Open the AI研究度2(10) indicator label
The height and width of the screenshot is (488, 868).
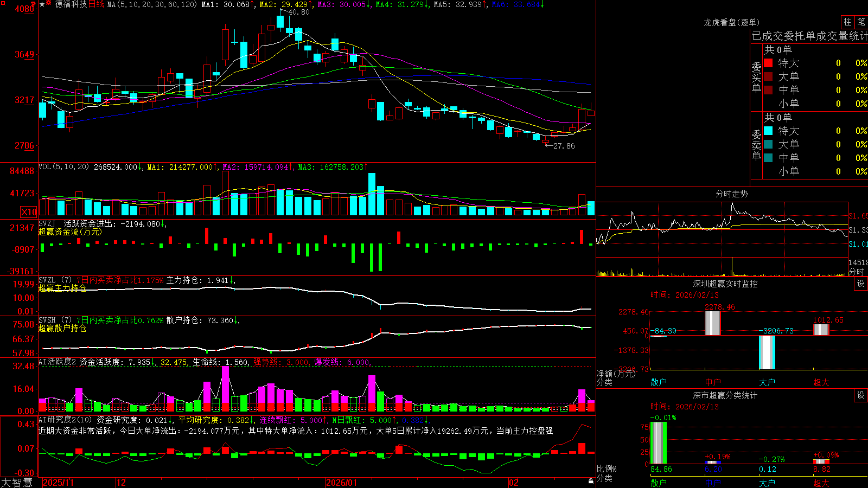65,420
